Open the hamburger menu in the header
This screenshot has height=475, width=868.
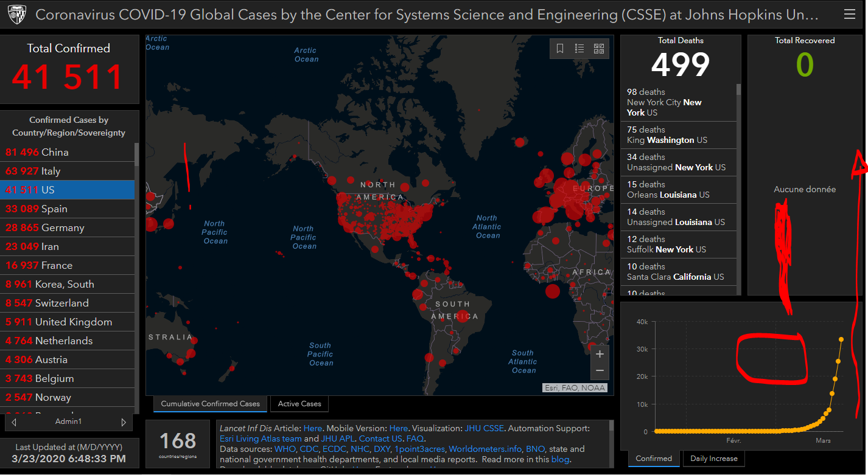(x=850, y=15)
